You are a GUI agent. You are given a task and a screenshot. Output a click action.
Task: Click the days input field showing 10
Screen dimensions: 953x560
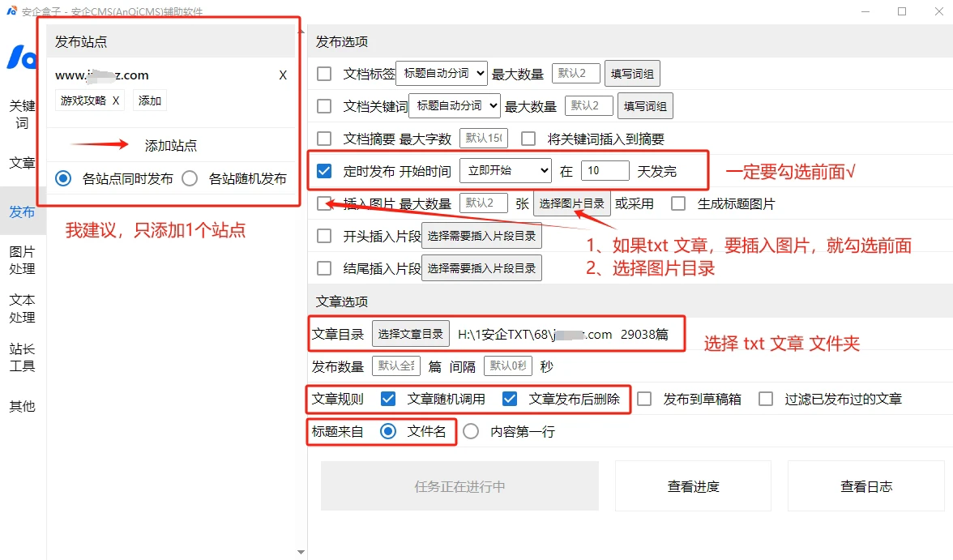pos(605,171)
